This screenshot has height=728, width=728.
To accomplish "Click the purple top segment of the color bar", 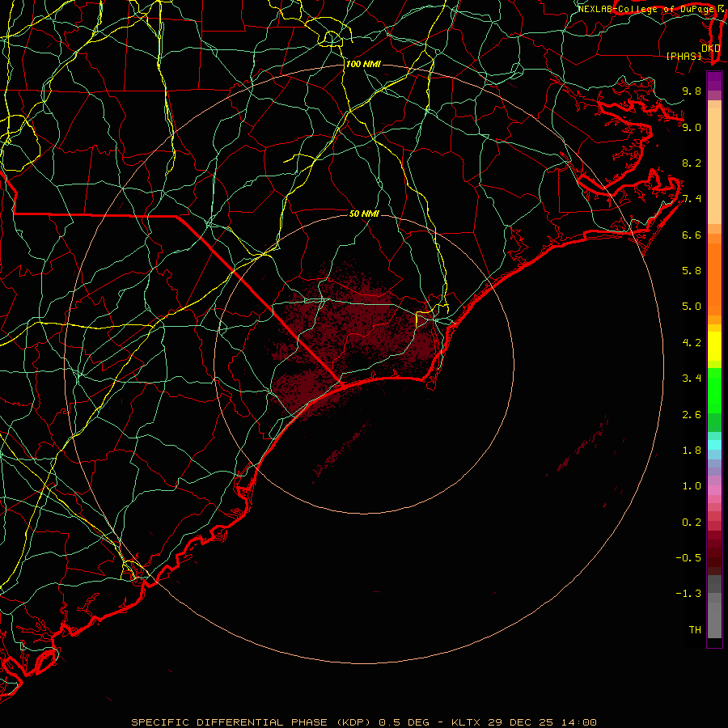I will click(x=714, y=81).
